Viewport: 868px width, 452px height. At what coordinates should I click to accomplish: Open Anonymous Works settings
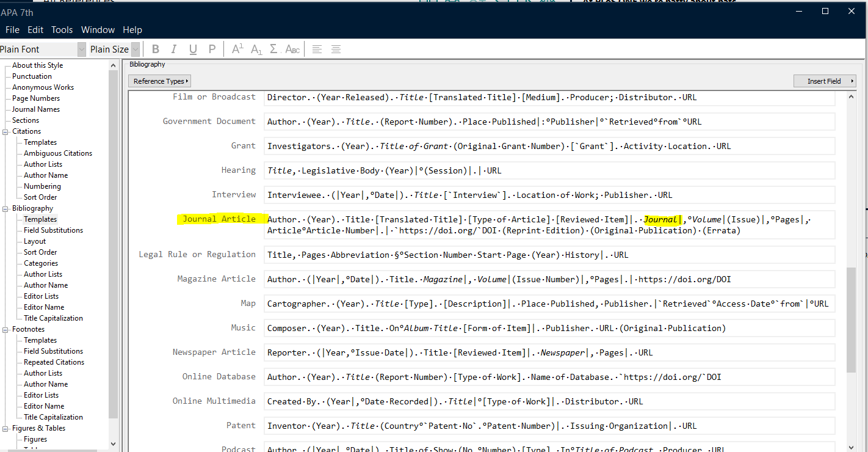[x=43, y=87]
